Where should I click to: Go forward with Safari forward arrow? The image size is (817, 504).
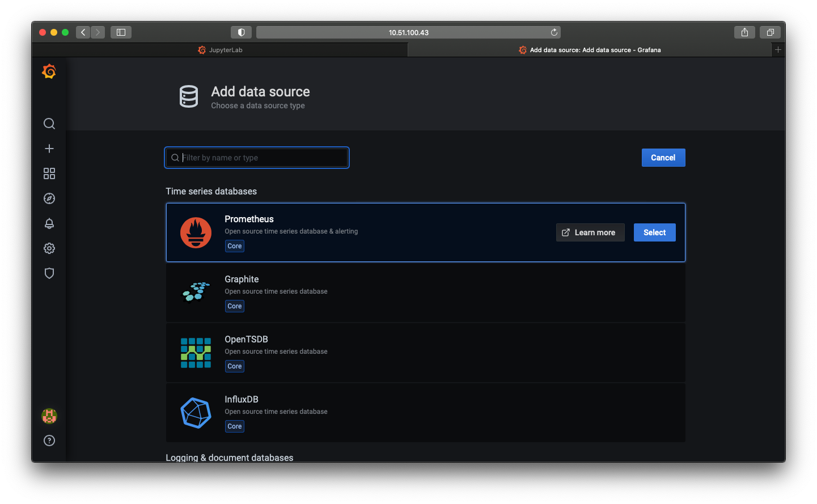(x=98, y=32)
